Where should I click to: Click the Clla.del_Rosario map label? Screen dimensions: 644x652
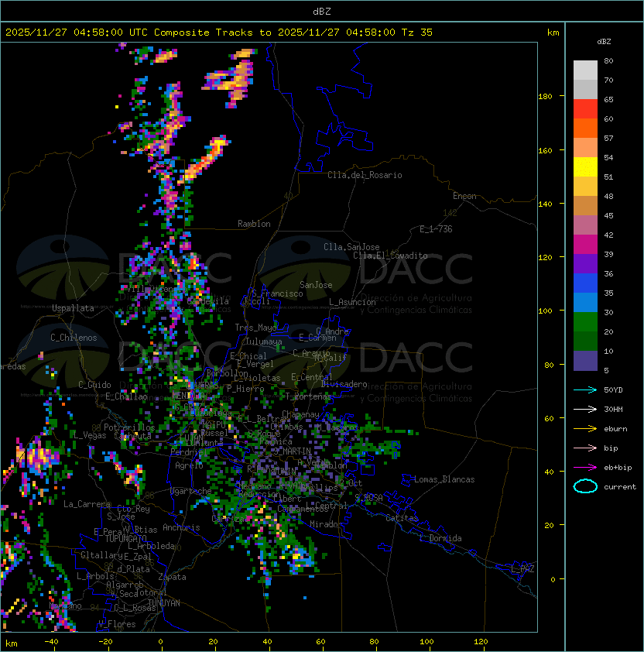[x=365, y=175]
